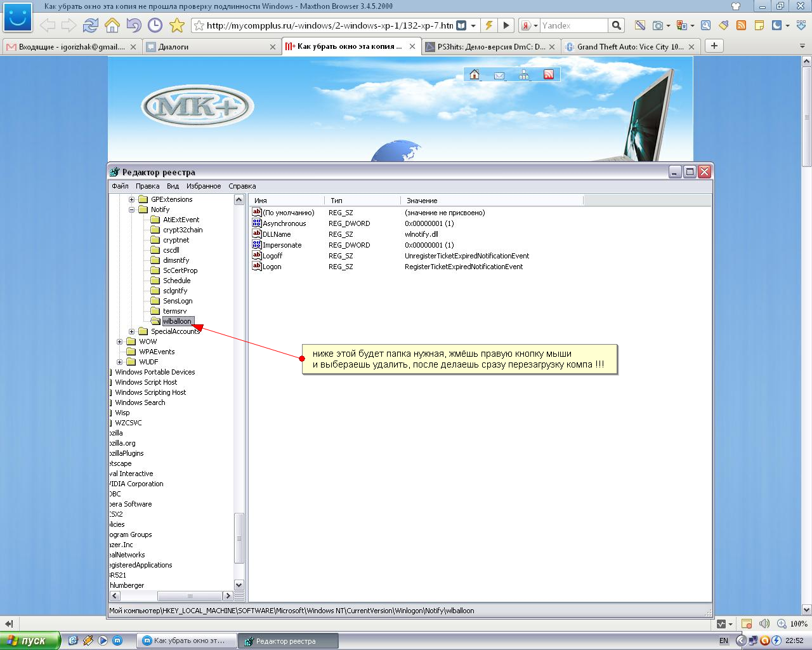Click the snapshot camera icon
The width and height of the screenshot is (812, 650).
658,25
